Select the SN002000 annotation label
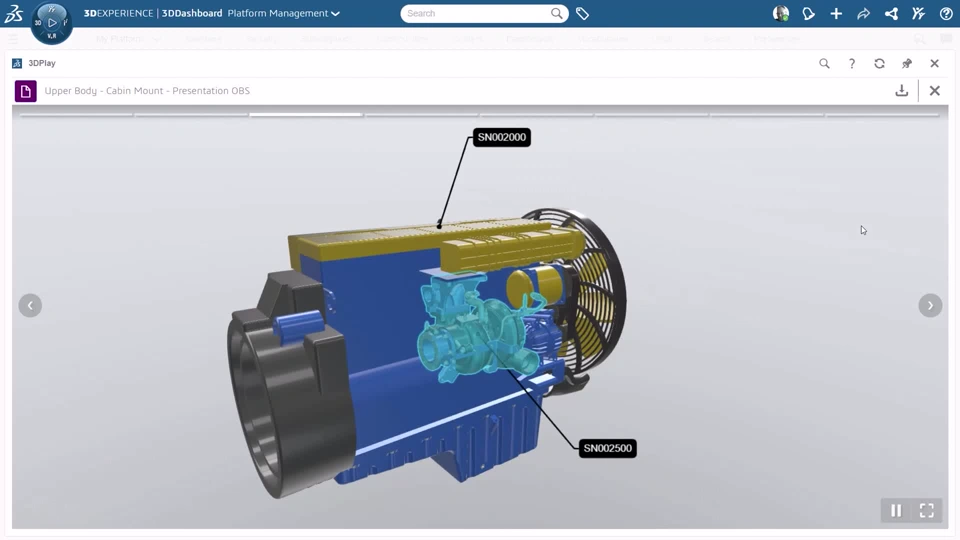 (x=501, y=137)
